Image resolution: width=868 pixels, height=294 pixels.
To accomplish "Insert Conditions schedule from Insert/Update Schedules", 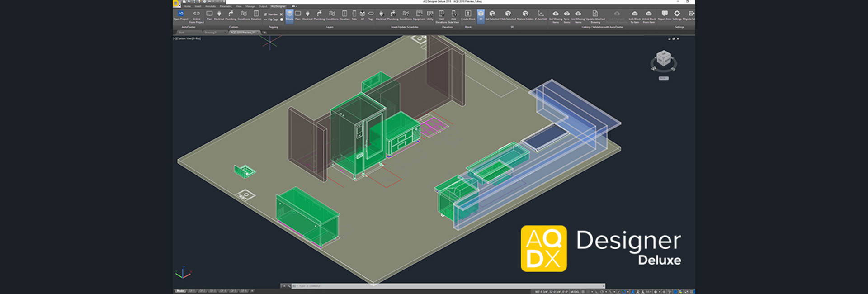I will point(406,15).
